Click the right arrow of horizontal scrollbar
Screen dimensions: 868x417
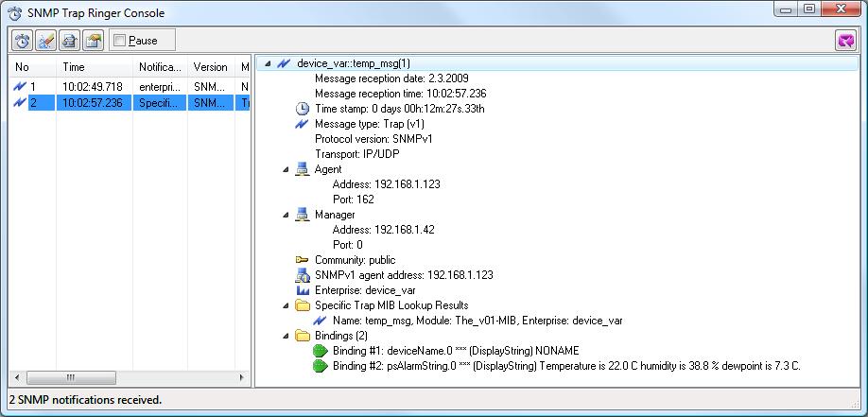click(241, 377)
